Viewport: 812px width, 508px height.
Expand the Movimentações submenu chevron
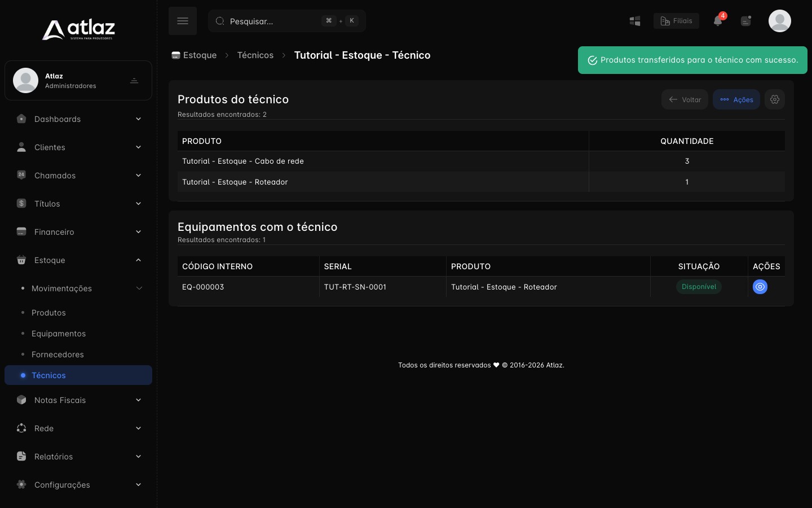[139, 288]
